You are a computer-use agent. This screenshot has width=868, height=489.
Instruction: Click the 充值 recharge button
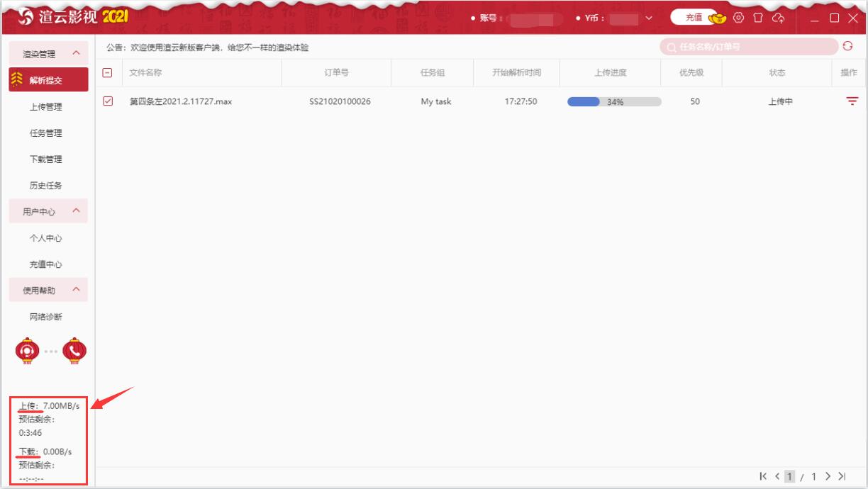[694, 18]
